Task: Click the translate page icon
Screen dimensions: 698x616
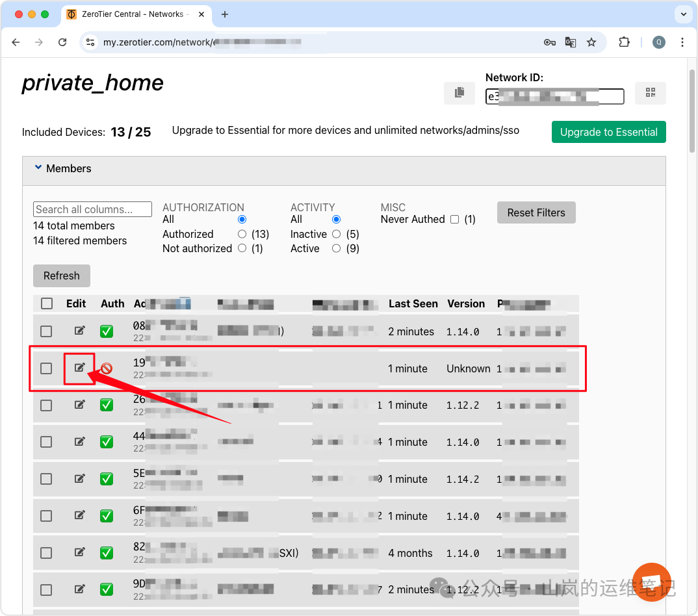Action: tap(571, 42)
